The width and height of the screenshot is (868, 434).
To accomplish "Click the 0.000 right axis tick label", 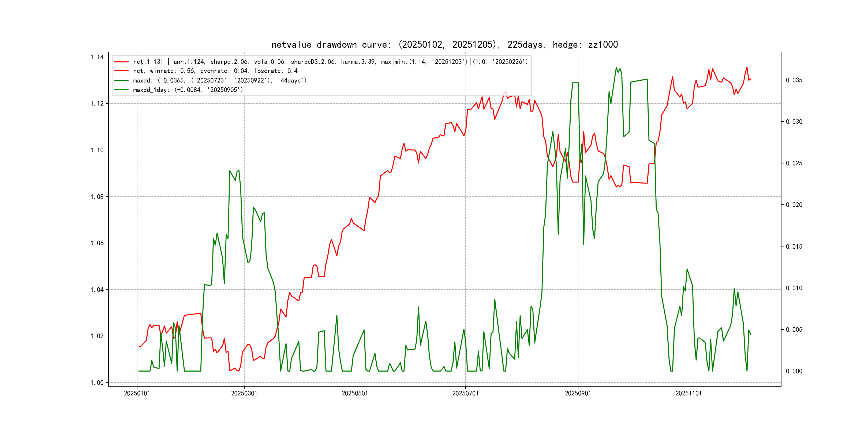I will [x=794, y=371].
